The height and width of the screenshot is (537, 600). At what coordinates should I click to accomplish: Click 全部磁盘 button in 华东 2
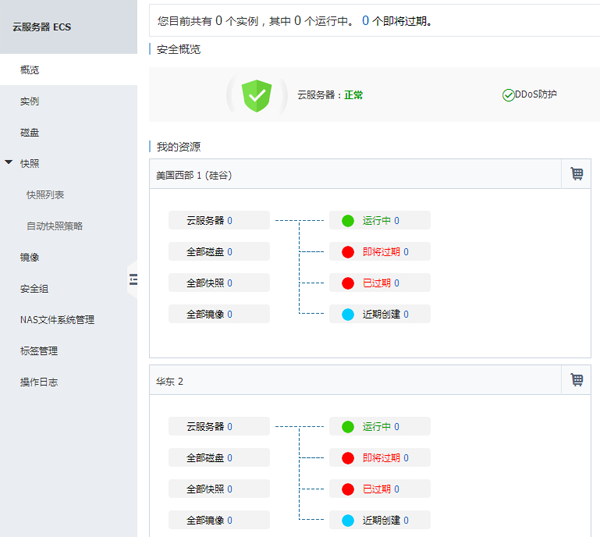coord(209,458)
